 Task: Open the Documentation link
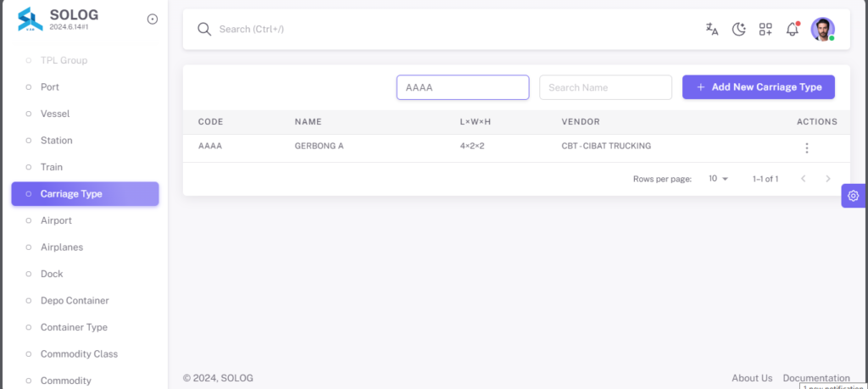click(x=816, y=378)
